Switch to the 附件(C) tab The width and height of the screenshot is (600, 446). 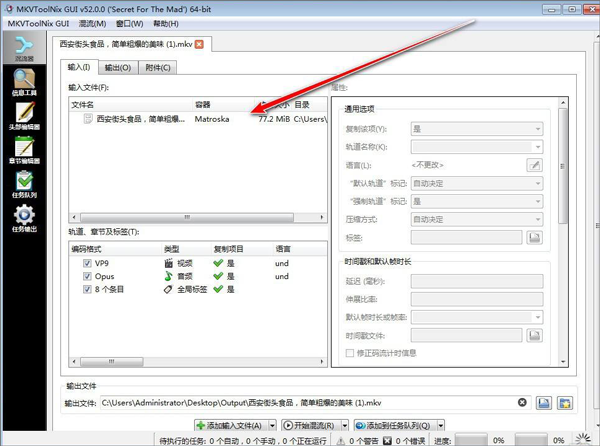(158, 68)
